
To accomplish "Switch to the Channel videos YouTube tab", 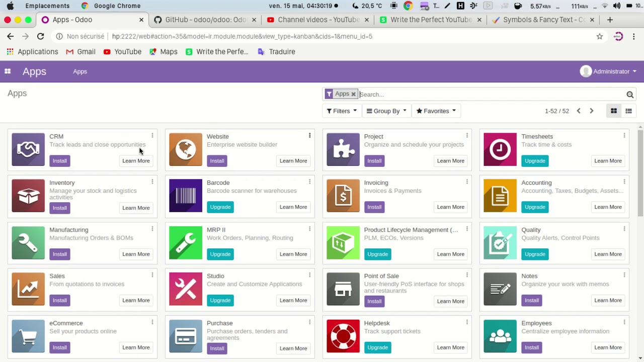I will point(318,20).
